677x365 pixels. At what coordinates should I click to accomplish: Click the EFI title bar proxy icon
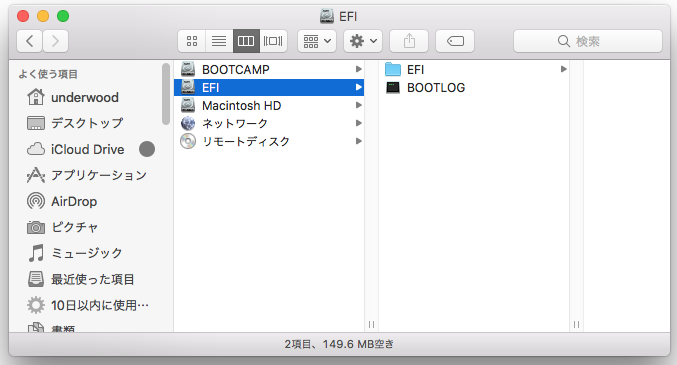(327, 16)
